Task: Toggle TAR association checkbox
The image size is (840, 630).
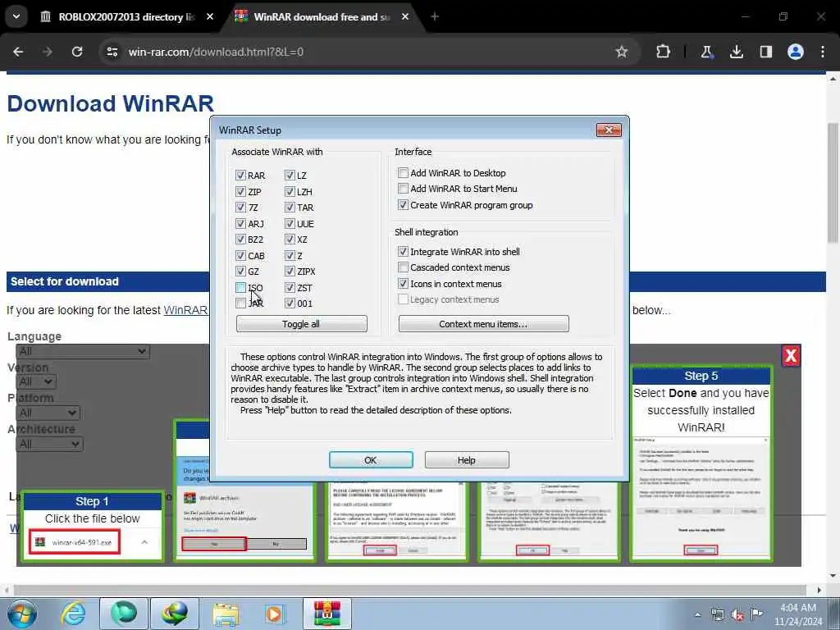Action: click(x=290, y=208)
